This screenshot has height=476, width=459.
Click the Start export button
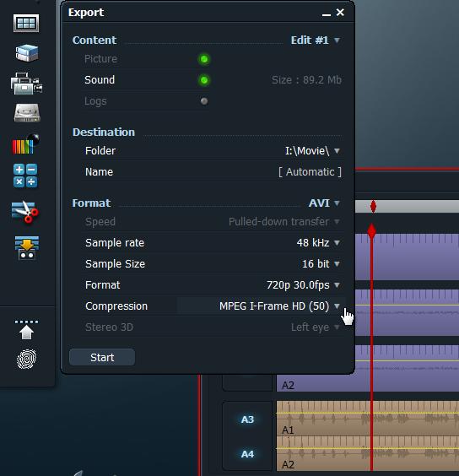tap(102, 357)
